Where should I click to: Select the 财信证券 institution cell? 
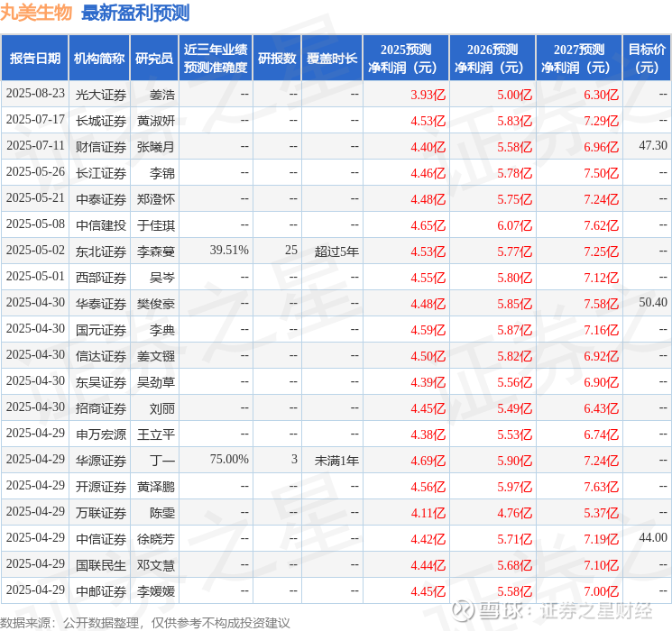[x=101, y=147]
